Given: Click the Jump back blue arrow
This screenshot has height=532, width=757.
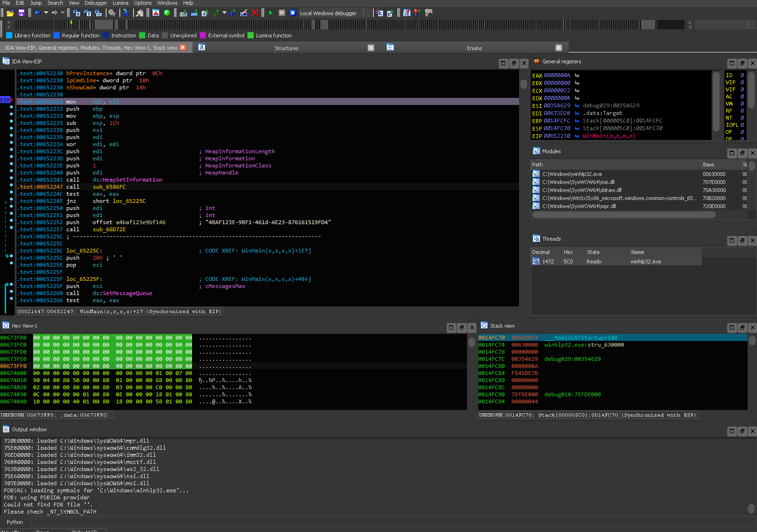Looking at the screenshot, I should coord(37,13).
